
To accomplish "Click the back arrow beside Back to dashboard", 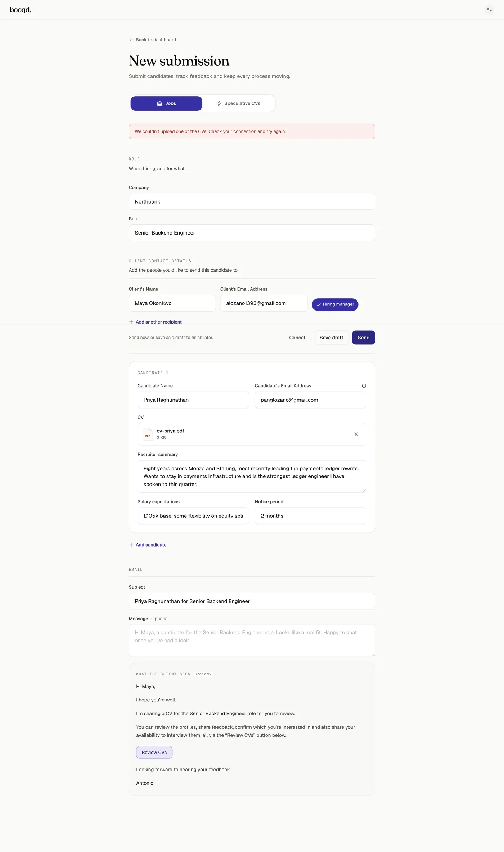I will coord(131,40).
